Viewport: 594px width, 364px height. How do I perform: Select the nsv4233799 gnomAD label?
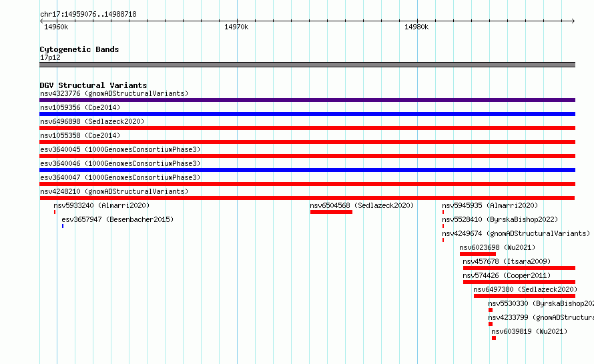[541, 317]
